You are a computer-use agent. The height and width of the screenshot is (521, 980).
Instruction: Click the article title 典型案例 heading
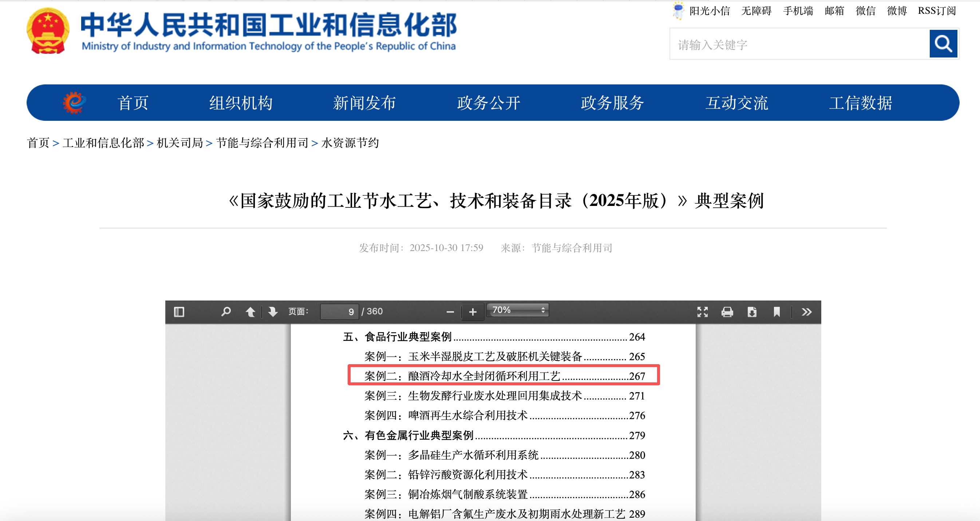496,200
